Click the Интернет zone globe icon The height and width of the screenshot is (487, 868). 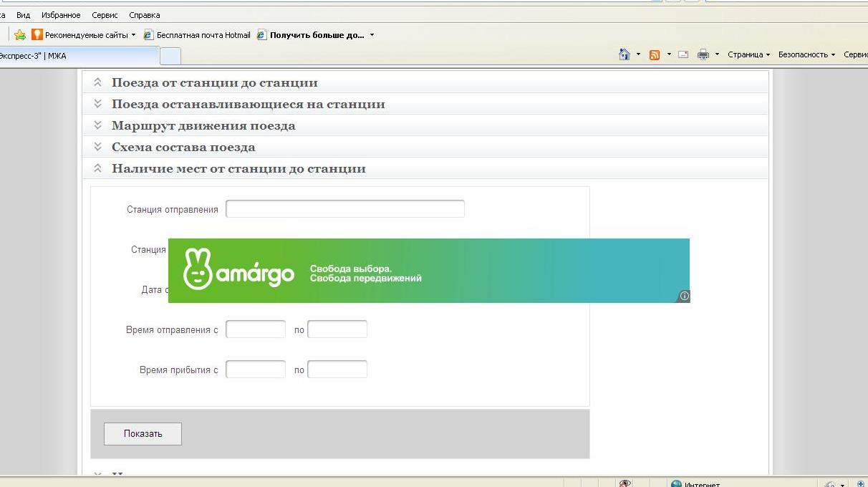tap(676, 484)
